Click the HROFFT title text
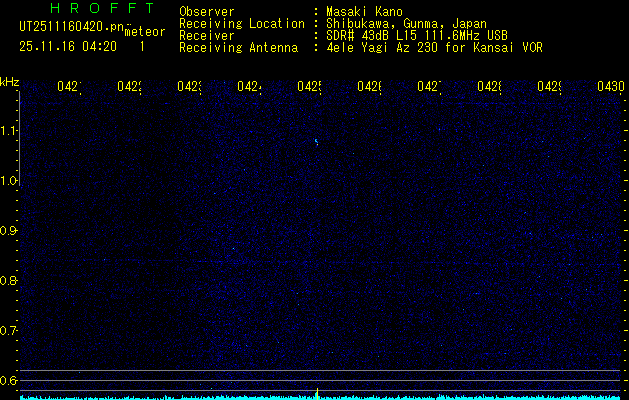629x400 pixels. pos(103,8)
